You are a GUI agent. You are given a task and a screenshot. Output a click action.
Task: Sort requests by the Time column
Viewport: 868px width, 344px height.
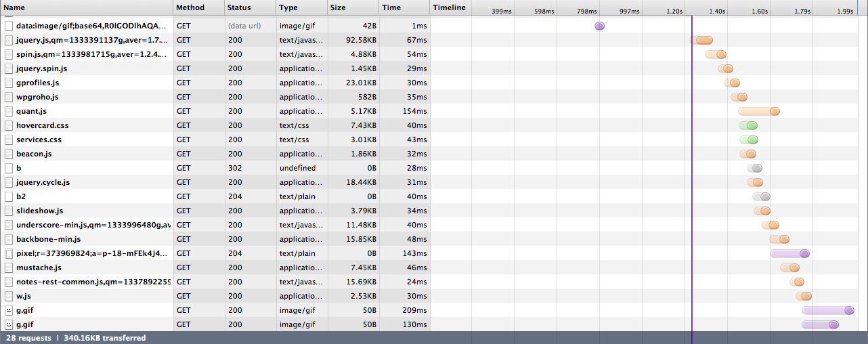[x=404, y=7]
